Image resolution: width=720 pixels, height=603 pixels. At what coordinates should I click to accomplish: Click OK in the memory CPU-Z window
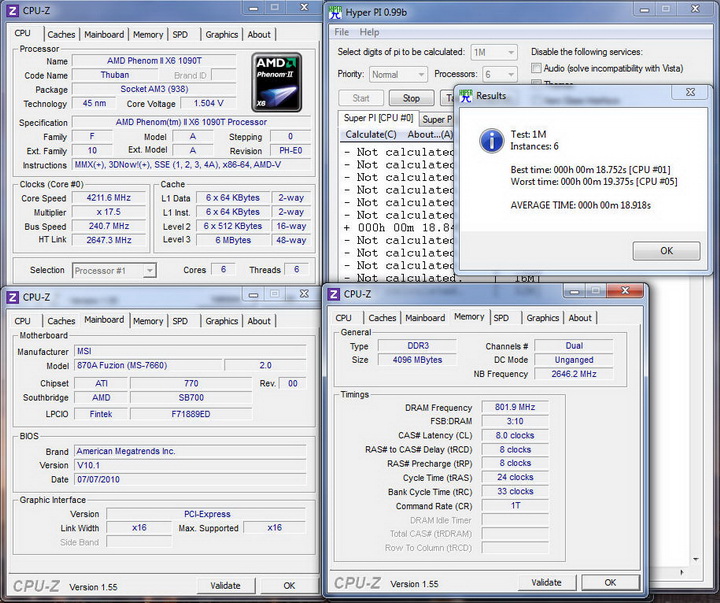(x=610, y=582)
